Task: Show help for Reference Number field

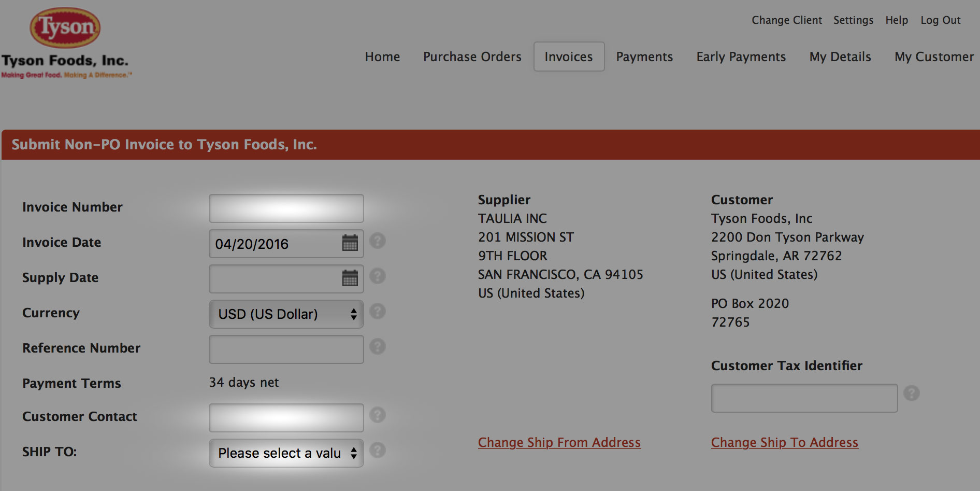Action: point(378,347)
